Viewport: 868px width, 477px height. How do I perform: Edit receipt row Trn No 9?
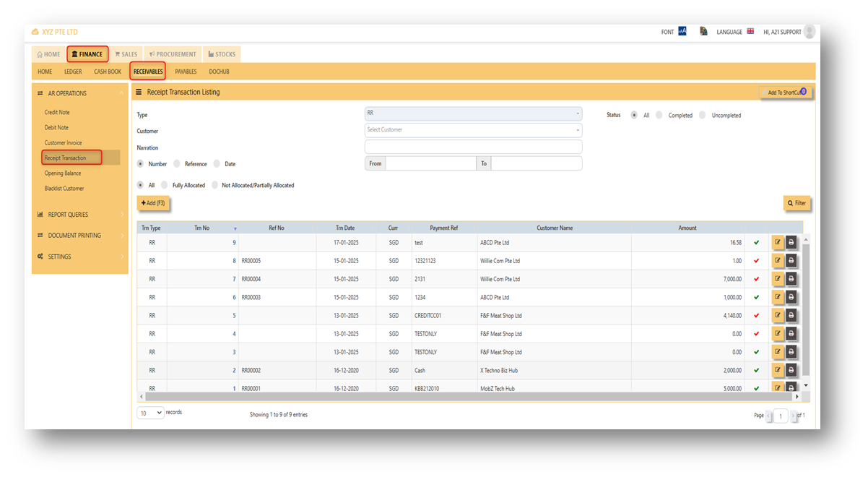(x=778, y=242)
